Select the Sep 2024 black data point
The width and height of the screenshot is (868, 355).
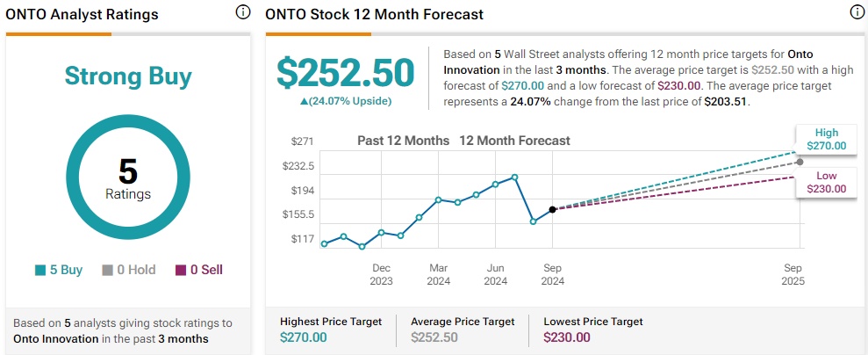pos(552,209)
